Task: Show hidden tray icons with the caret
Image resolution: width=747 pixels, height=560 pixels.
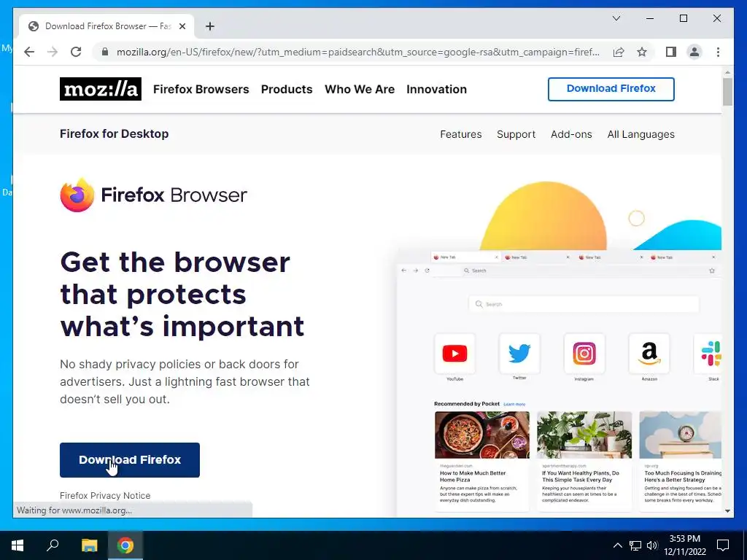Action: [617, 545]
